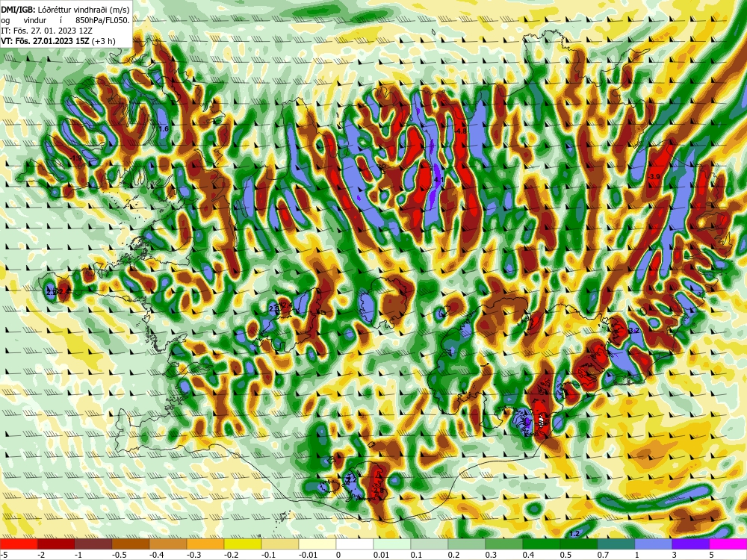Image resolution: width=747 pixels, height=560 pixels.
Task: Click the yellow -0.2 legend swatch
Action: click(243, 544)
